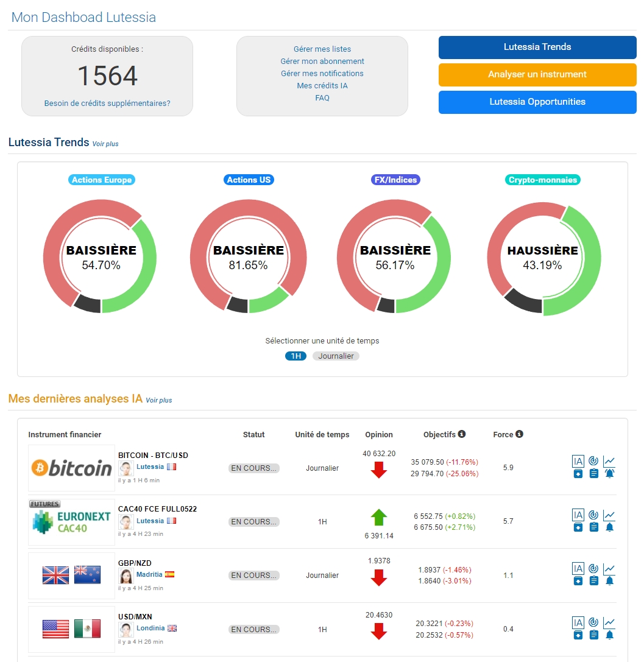Click Besoin de crédits supplémentaires link
Screen dimensions: 644x662
coord(107,104)
